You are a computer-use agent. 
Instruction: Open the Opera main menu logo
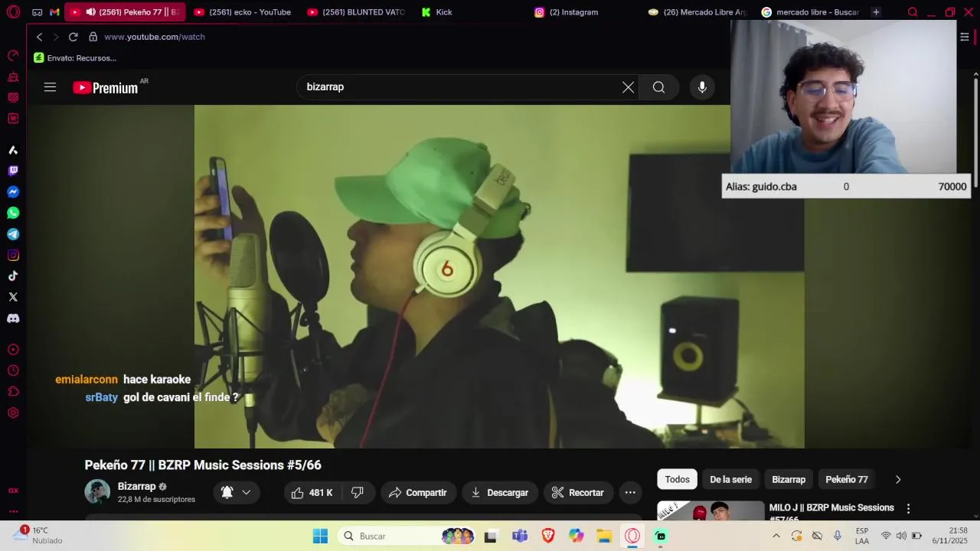coord(13,12)
